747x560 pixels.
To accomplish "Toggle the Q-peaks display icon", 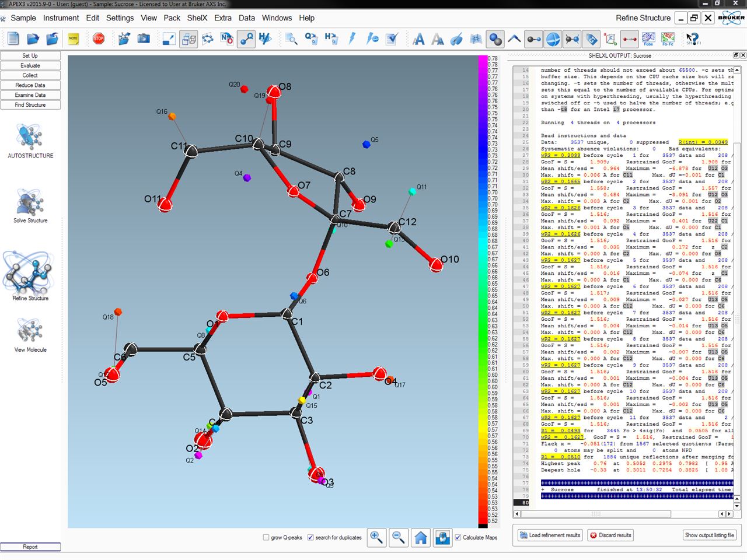I will [x=246, y=39].
